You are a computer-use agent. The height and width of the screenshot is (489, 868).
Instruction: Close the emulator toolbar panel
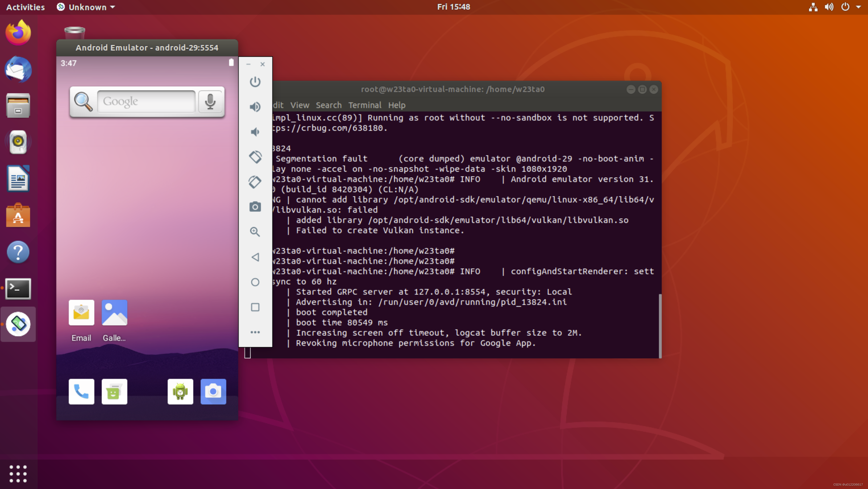(x=263, y=64)
